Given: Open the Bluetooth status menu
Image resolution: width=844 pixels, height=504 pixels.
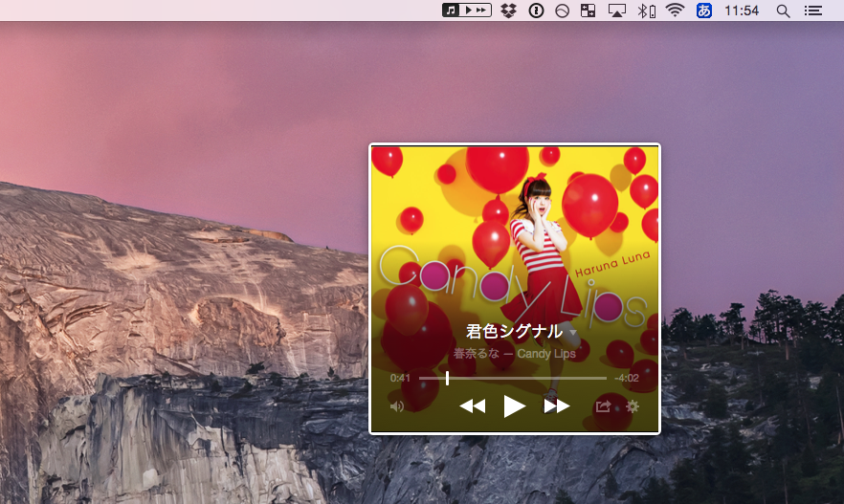Looking at the screenshot, I should click(647, 11).
